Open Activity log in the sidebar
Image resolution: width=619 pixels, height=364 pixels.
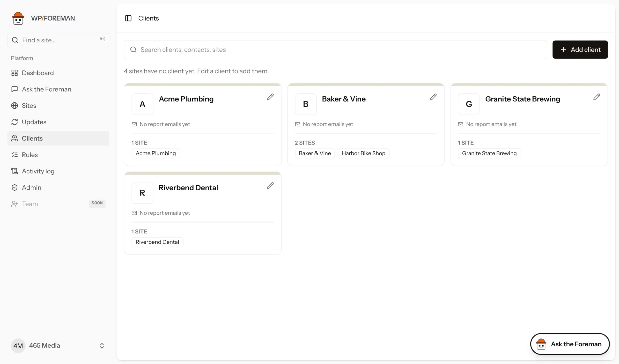tap(58, 171)
